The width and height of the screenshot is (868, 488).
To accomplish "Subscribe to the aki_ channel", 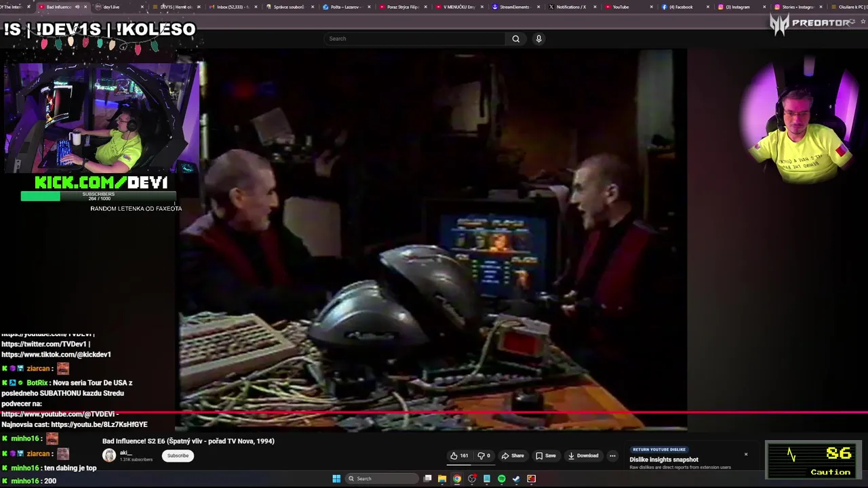I will pyautogui.click(x=178, y=455).
